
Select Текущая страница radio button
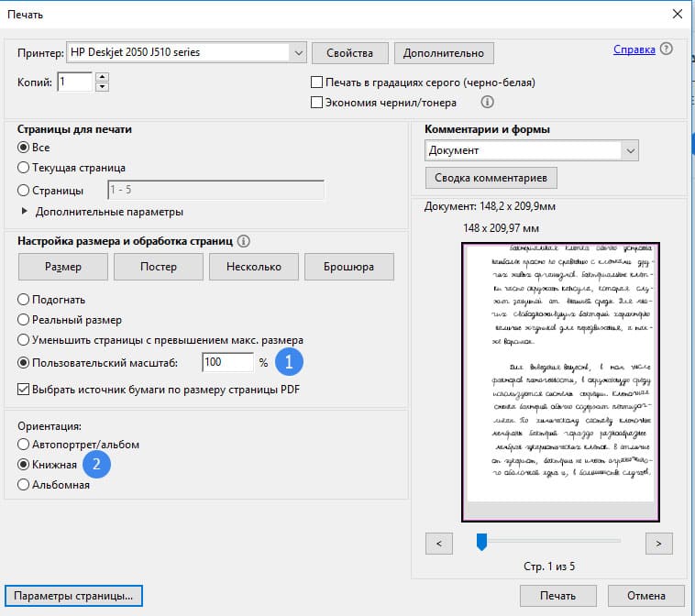tap(24, 168)
